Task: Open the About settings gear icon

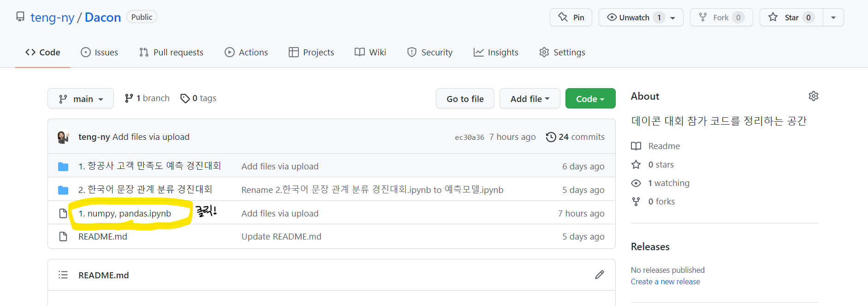Action: click(x=814, y=96)
